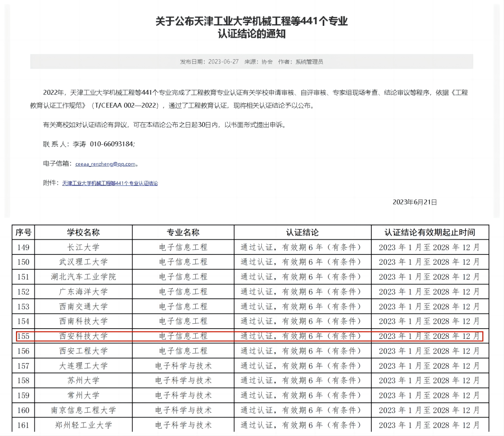Select the 西安科技大学 cell in row 155
Image resolution: width=504 pixels, height=436 pixels.
(x=84, y=336)
